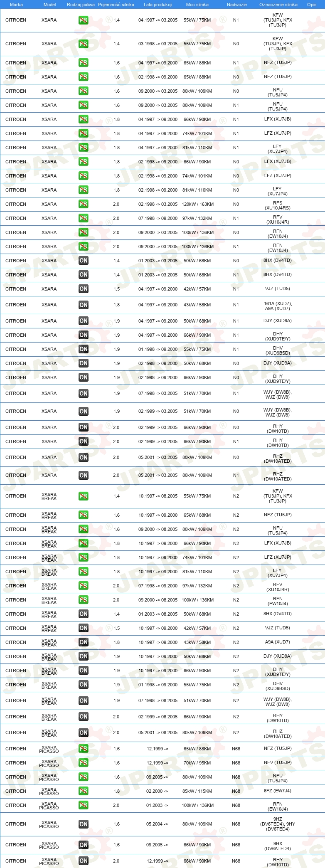Click the 70kW / 95KM power value
The image size is (325, 868).
click(x=197, y=763)
